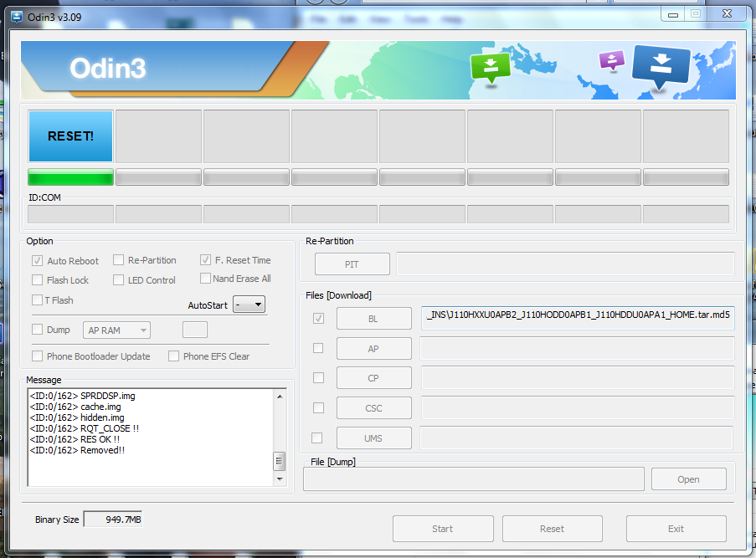Click the UMS file button
756x558 pixels.
click(373, 438)
